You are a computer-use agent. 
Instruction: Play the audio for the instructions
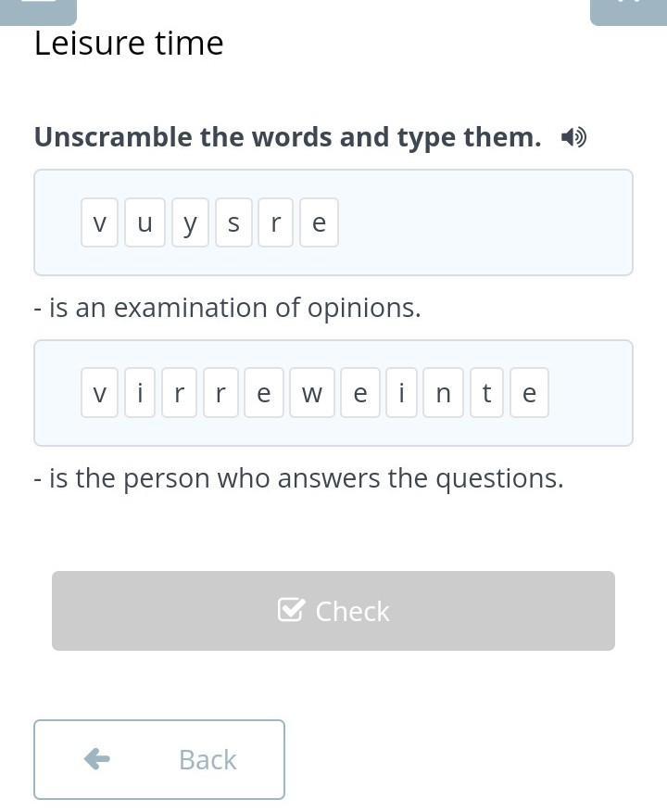[x=573, y=138]
